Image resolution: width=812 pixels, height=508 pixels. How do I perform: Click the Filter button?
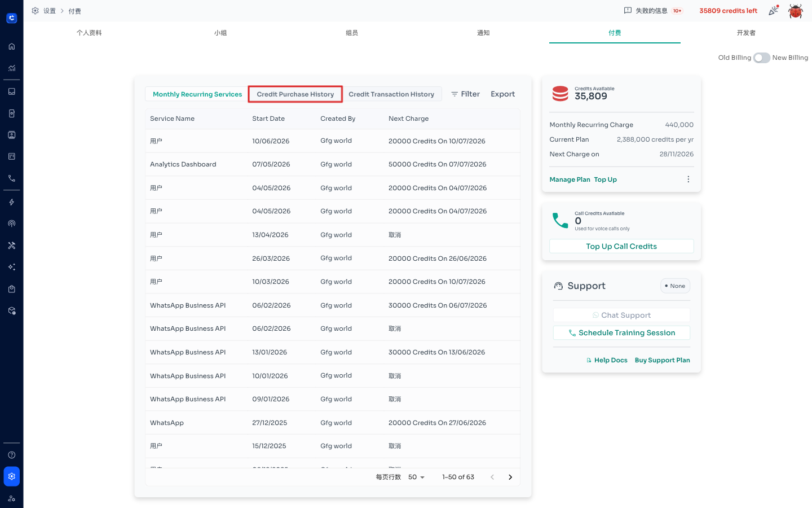pos(465,94)
